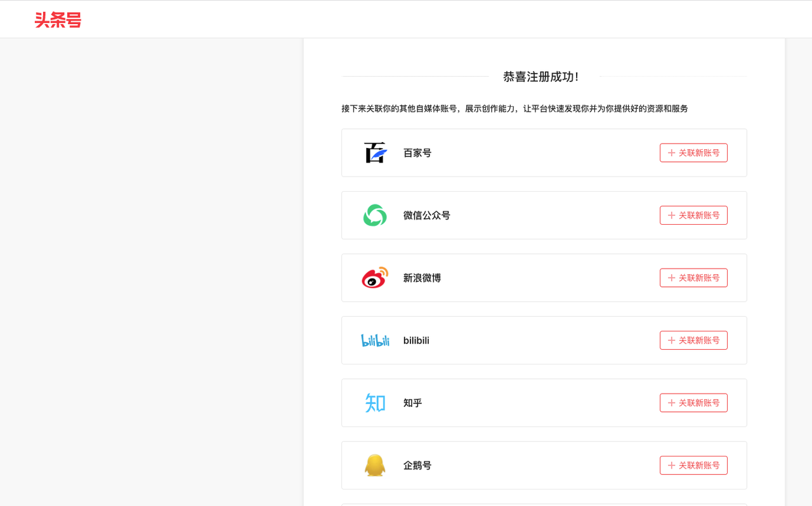The height and width of the screenshot is (506, 812).
Task: Click the 企鹅号 penguin icon
Action: click(x=375, y=465)
